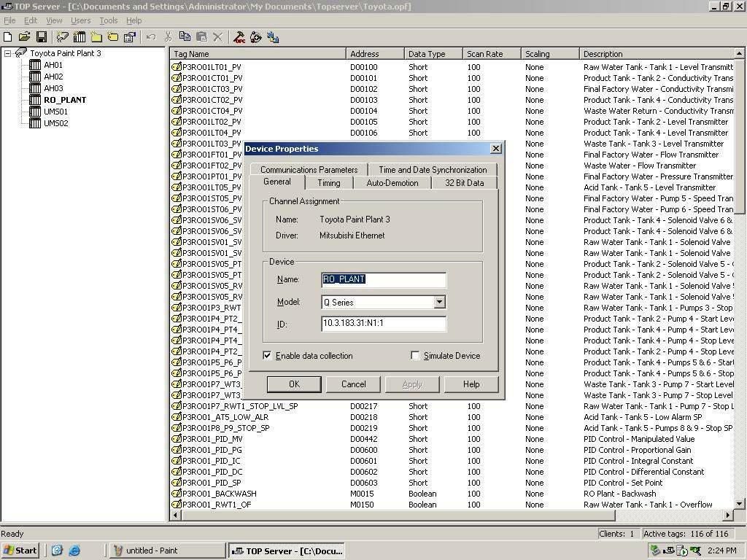Sort by the Description column header
The image size is (747, 560).
point(657,54)
